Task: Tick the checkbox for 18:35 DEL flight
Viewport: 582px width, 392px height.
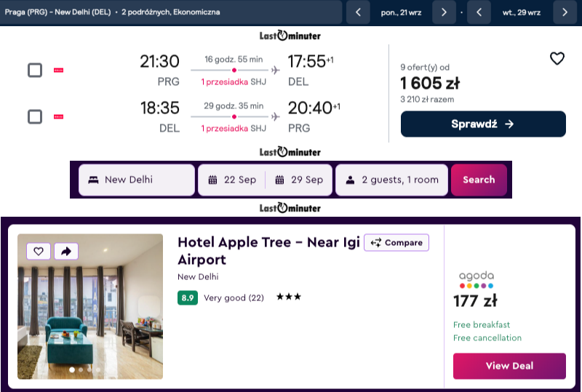Action: (x=35, y=116)
